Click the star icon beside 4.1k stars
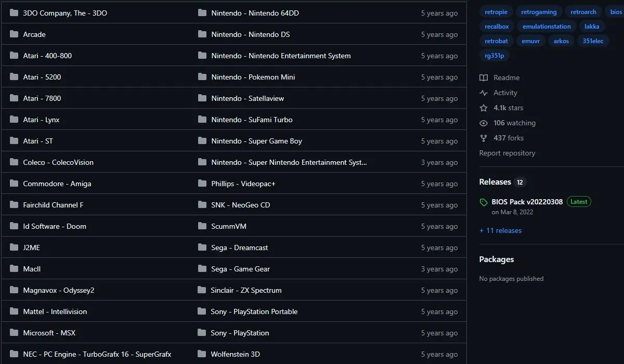The image size is (624, 364). 484,108
